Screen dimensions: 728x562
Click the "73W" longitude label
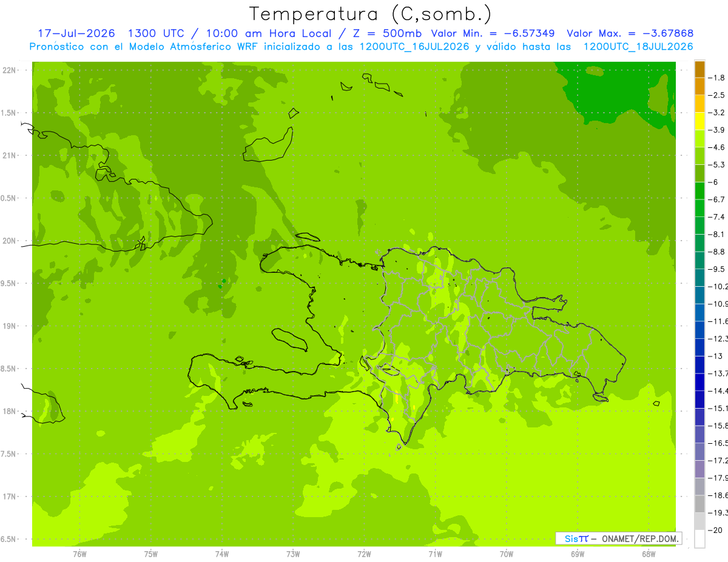[x=293, y=554]
